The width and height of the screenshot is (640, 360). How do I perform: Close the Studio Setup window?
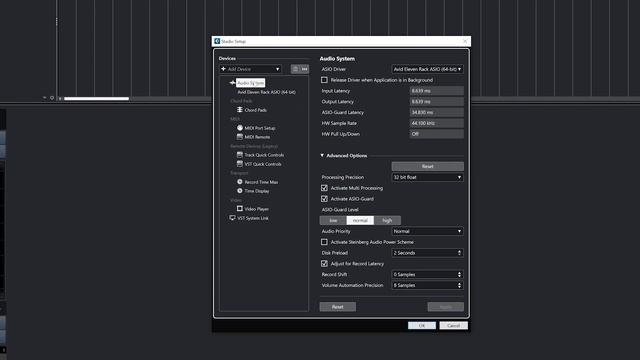click(465, 41)
